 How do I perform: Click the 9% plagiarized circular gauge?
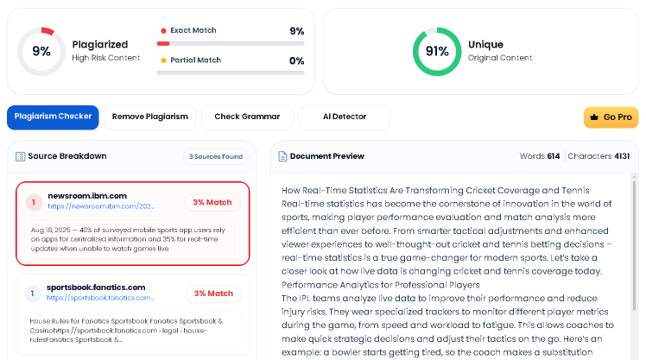[x=41, y=51]
